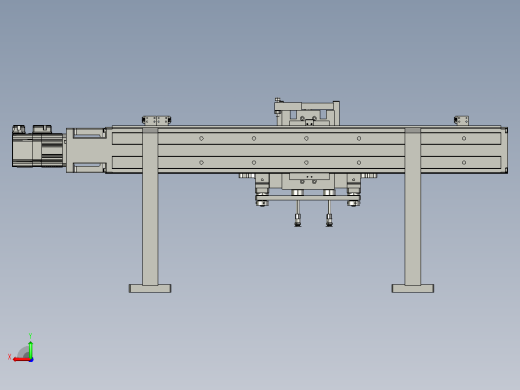Click the rightmost bolt hole in upper rail slot
520x390 pixels.
pyautogui.click(x=464, y=138)
